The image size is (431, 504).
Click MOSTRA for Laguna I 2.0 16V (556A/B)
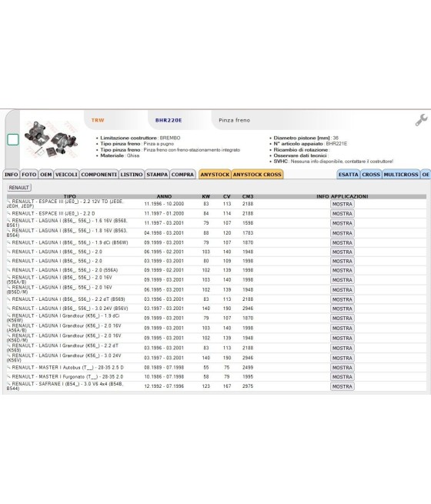342,280
